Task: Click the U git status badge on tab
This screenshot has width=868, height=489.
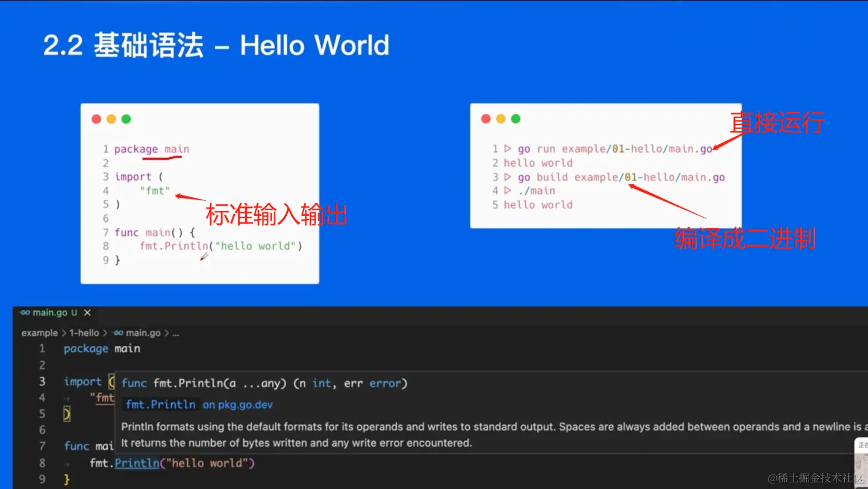Action: pyautogui.click(x=75, y=312)
